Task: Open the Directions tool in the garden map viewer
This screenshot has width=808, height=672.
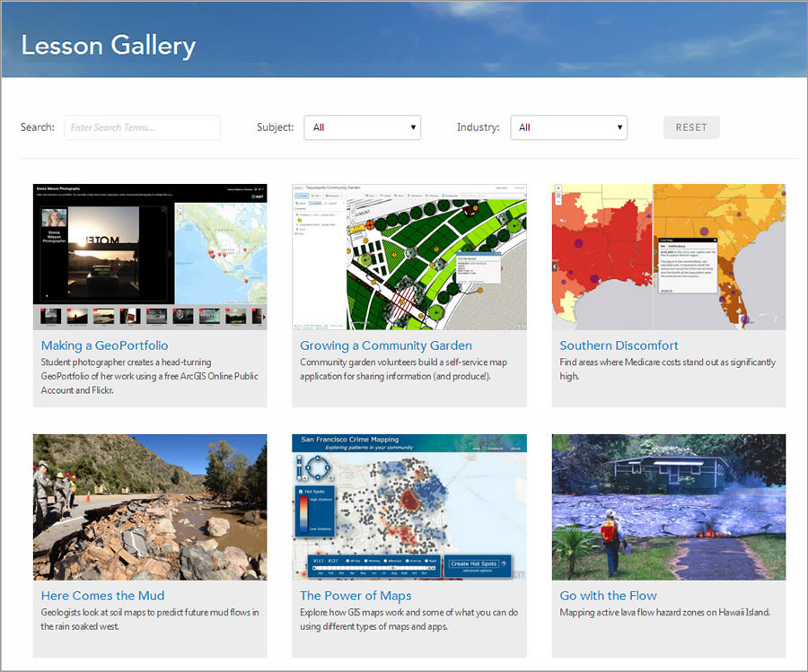Action: (416, 194)
